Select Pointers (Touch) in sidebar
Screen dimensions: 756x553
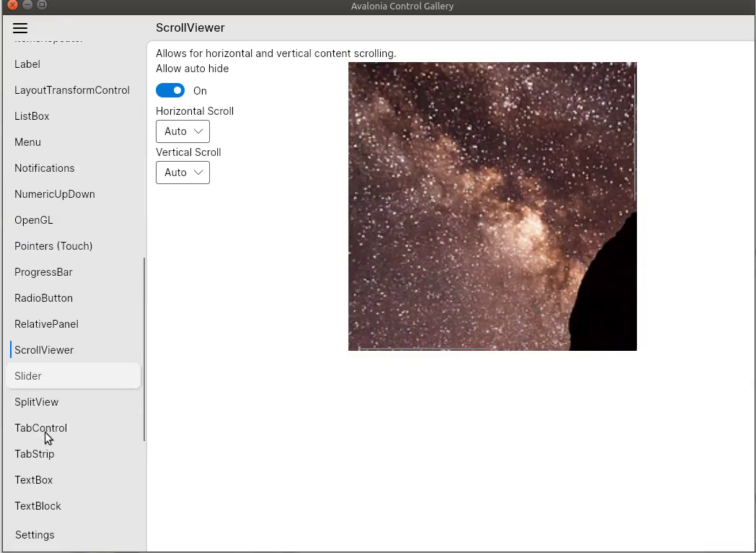(x=74, y=246)
